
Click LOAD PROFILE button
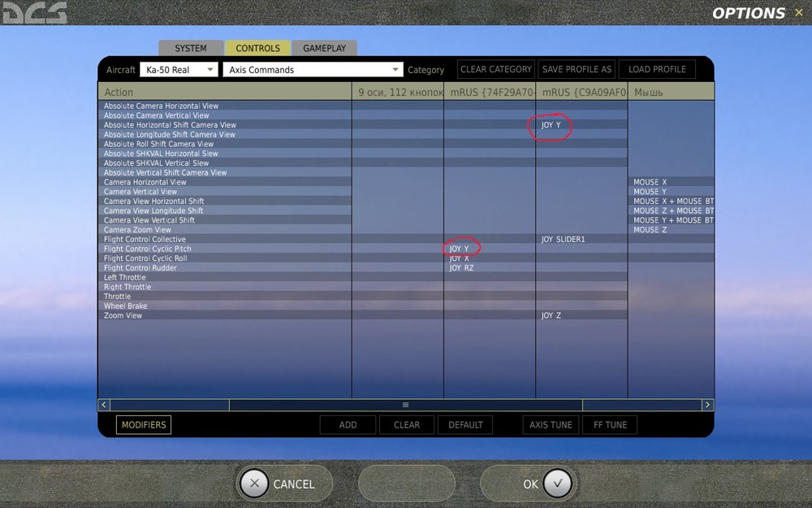coord(657,69)
